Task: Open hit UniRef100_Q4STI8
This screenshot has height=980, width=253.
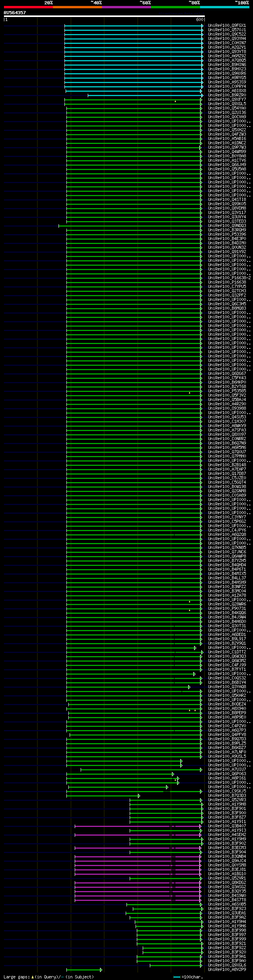Action: pyautogui.click(x=227, y=200)
